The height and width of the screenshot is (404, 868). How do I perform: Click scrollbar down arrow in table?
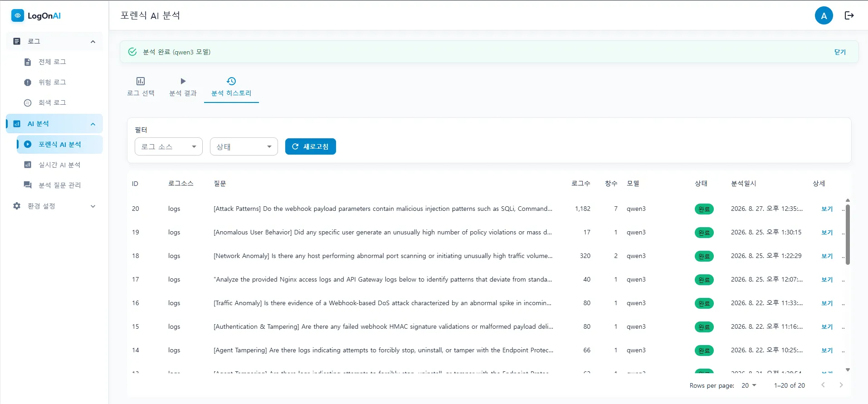click(848, 370)
